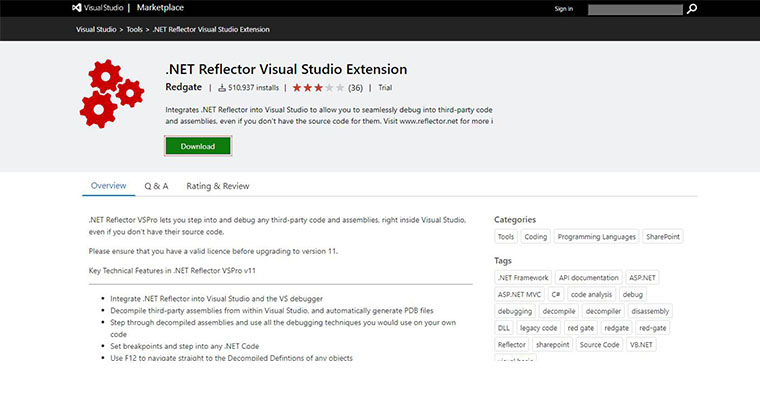
Task: Click the Reflector tag
Action: coord(512,345)
